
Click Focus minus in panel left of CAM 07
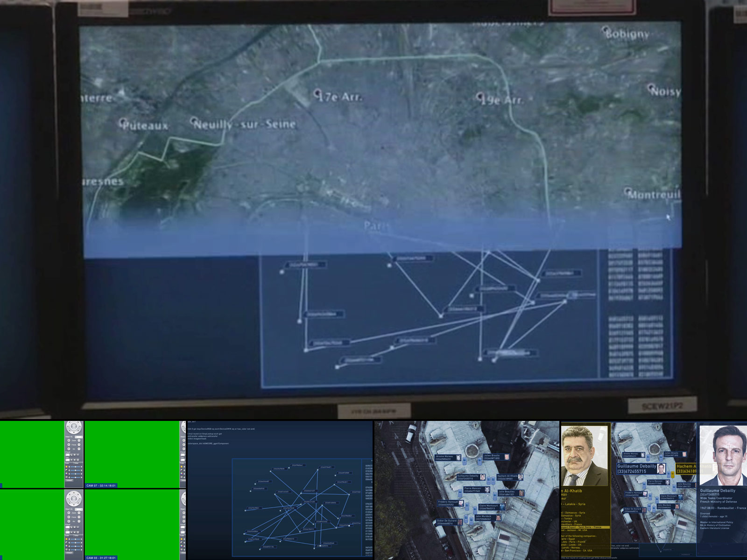(x=79, y=445)
